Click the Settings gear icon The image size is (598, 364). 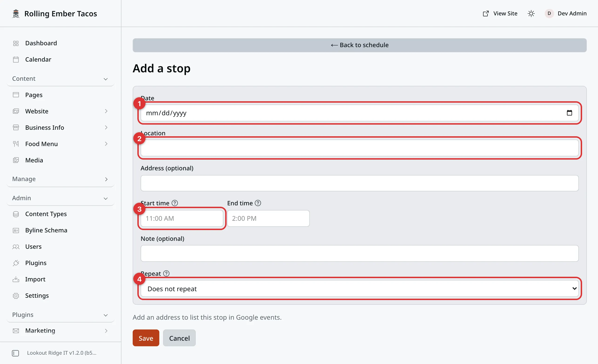[16, 296]
